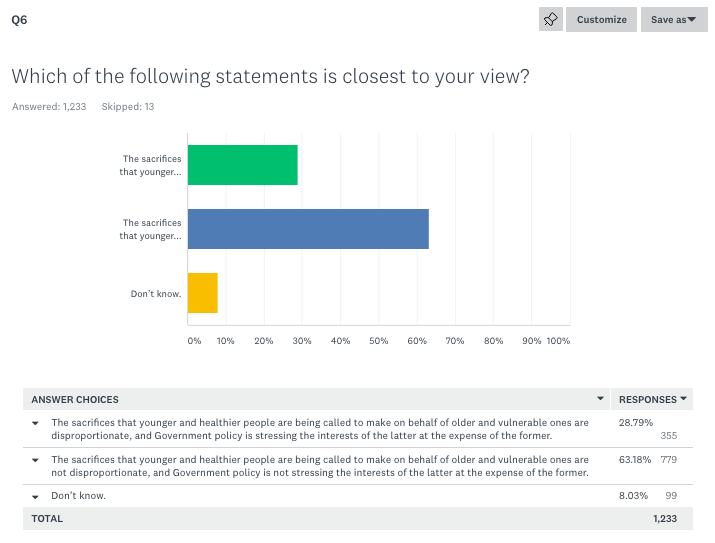Viewport: 715px width, 543px height.
Task: Click the Responses column header text
Action: [x=647, y=399]
